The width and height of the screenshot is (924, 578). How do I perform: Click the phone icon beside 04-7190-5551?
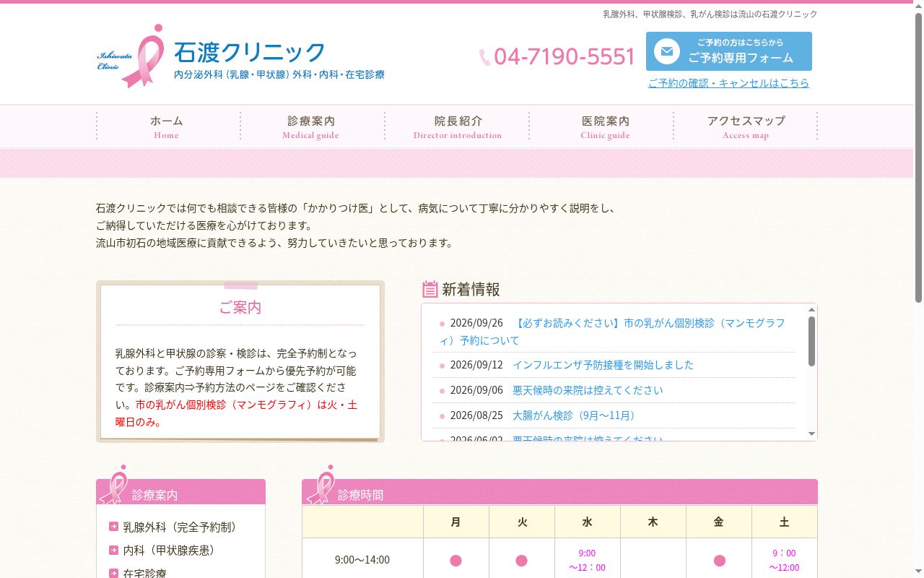484,57
